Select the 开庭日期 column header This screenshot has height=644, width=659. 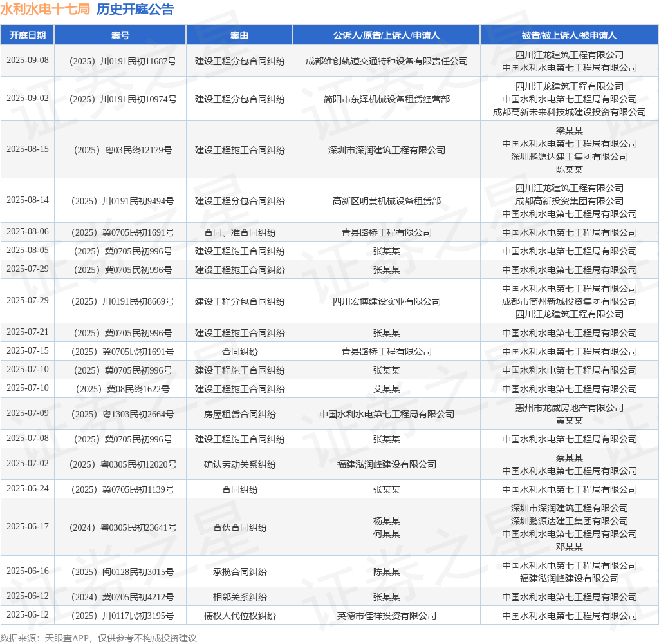coord(27,35)
